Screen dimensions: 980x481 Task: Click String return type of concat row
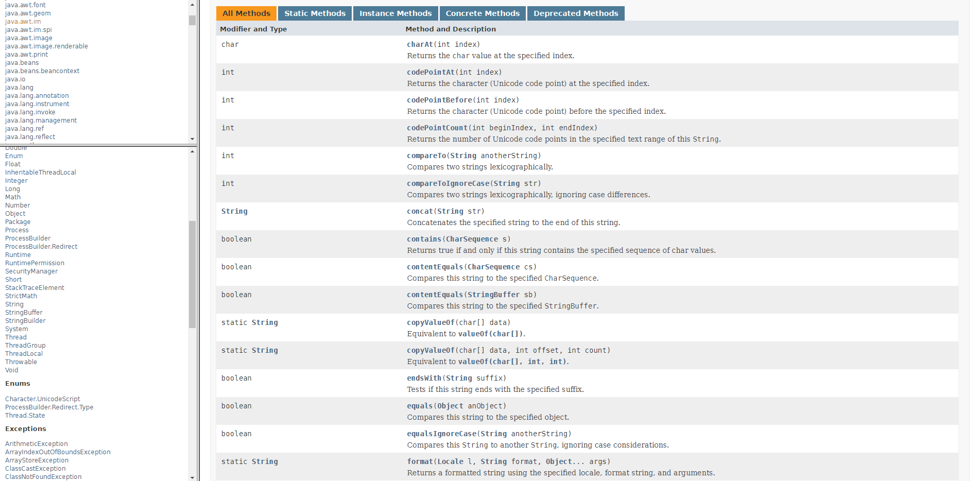point(234,211)
